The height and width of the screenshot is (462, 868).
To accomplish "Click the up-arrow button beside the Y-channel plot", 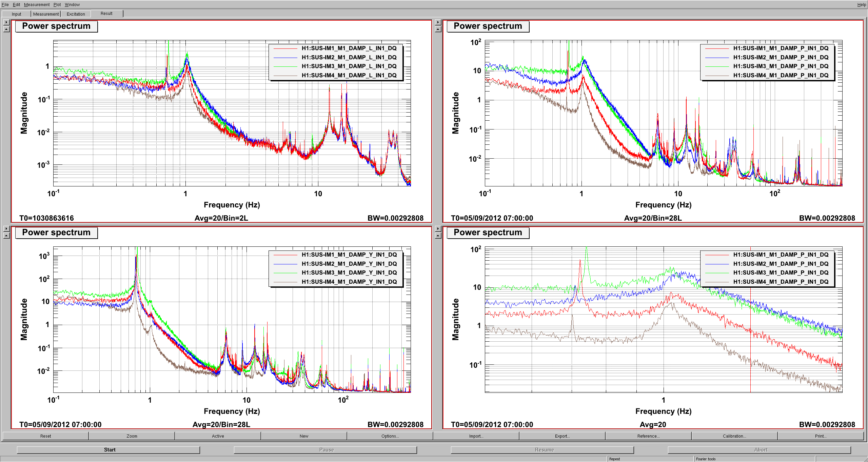I will pyautogui.click(x=6, y=236).
